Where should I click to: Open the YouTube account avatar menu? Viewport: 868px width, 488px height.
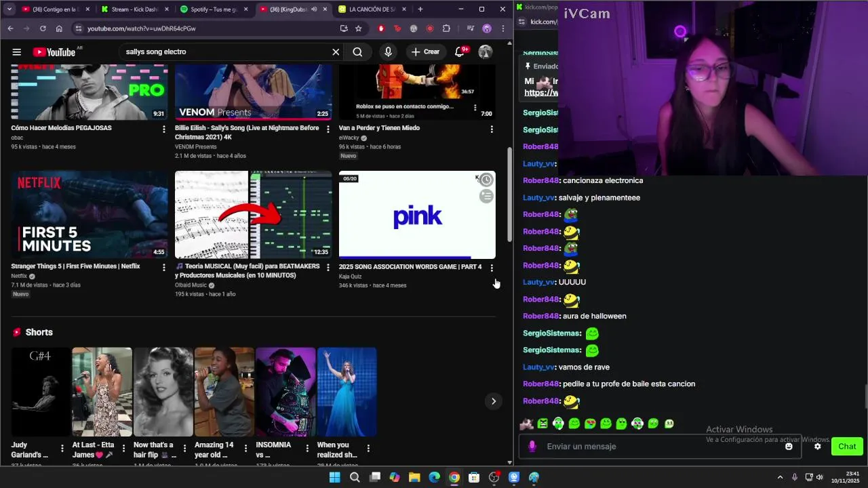pyautogui.click(x=486, y=52)
